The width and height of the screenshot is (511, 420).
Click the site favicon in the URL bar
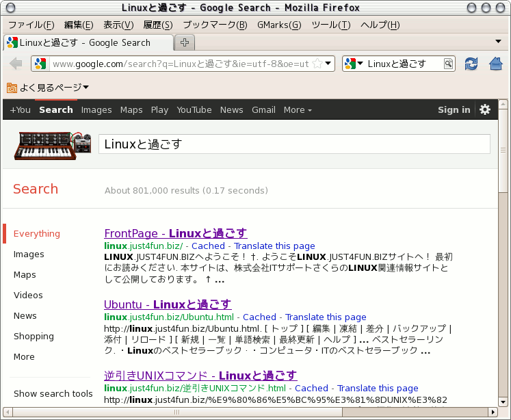(x=40, y=64)
